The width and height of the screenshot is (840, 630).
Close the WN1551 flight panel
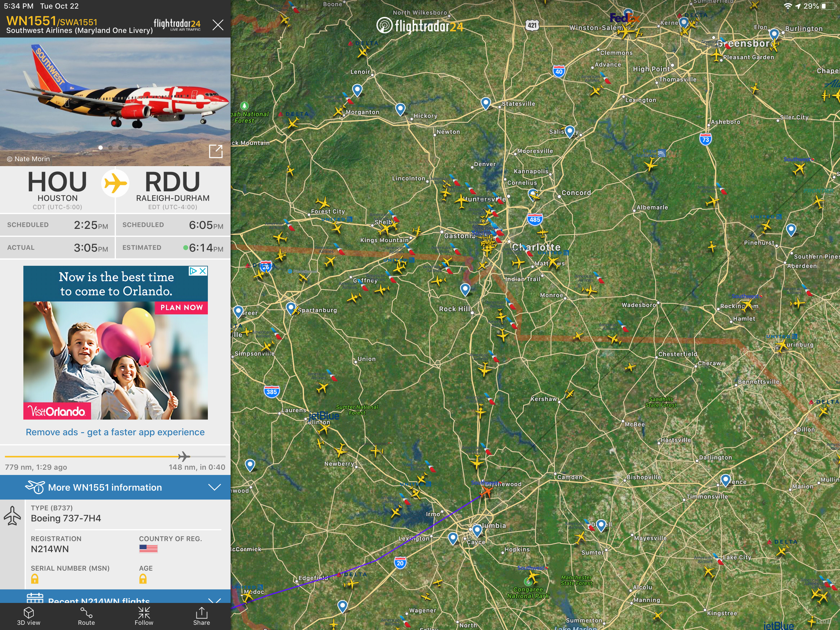[218, 25]
